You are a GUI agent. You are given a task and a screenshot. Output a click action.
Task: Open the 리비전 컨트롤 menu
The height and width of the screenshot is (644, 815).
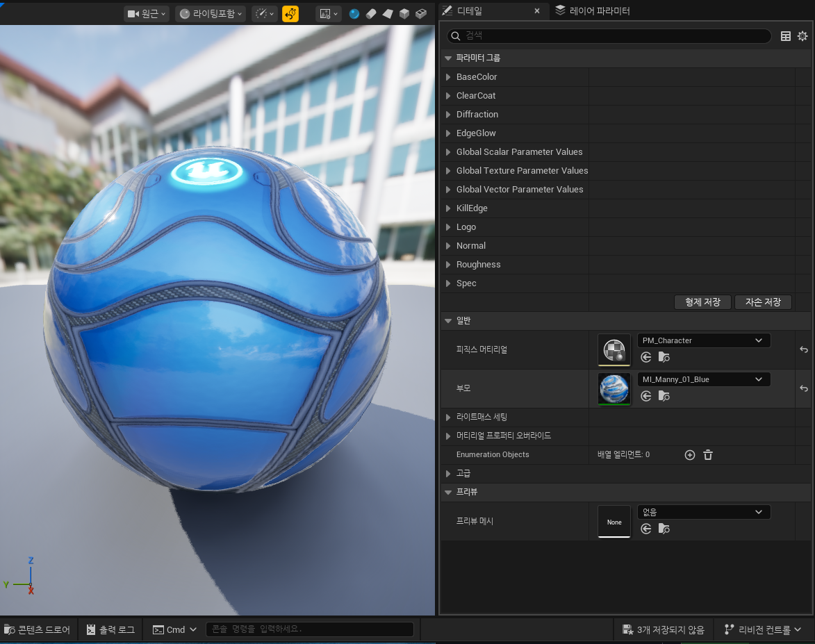click(x=762, y=629)
